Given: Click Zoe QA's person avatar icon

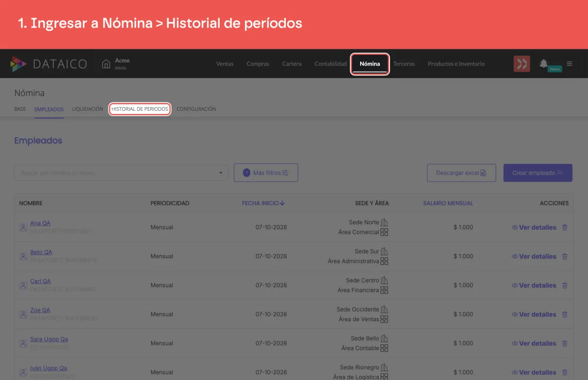Looking at the screenshot, I should coord(23,314).
